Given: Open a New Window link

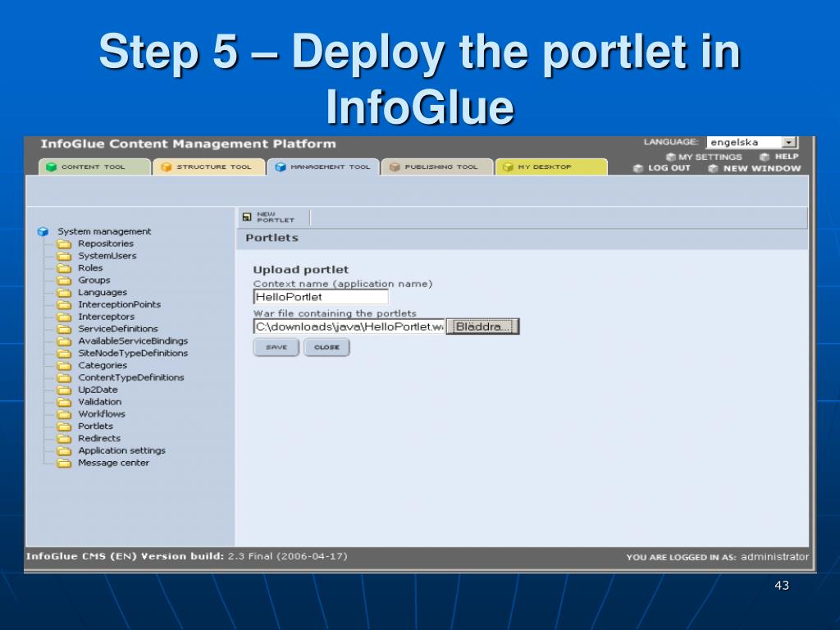Looking at the screenshot, I should (762, 168).
